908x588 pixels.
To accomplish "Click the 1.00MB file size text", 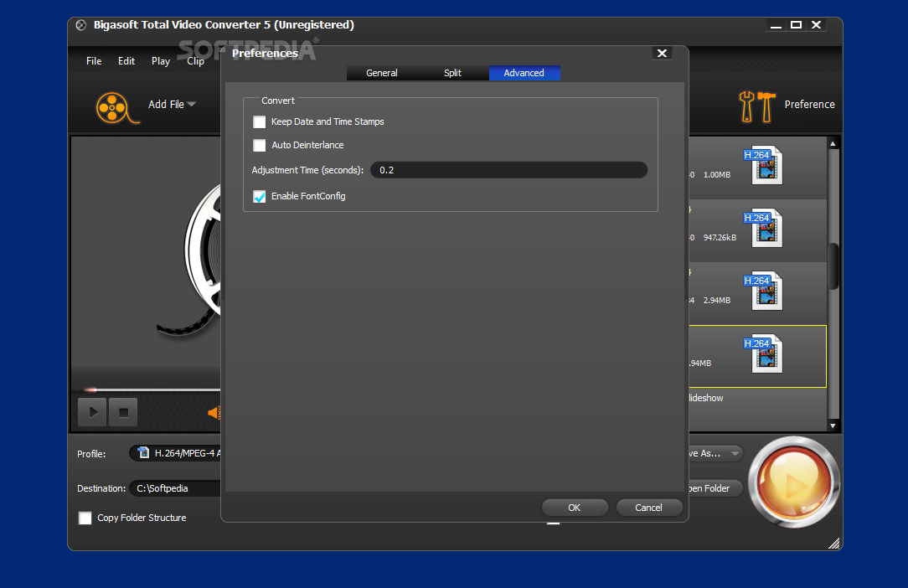I will tap(717, 174).
